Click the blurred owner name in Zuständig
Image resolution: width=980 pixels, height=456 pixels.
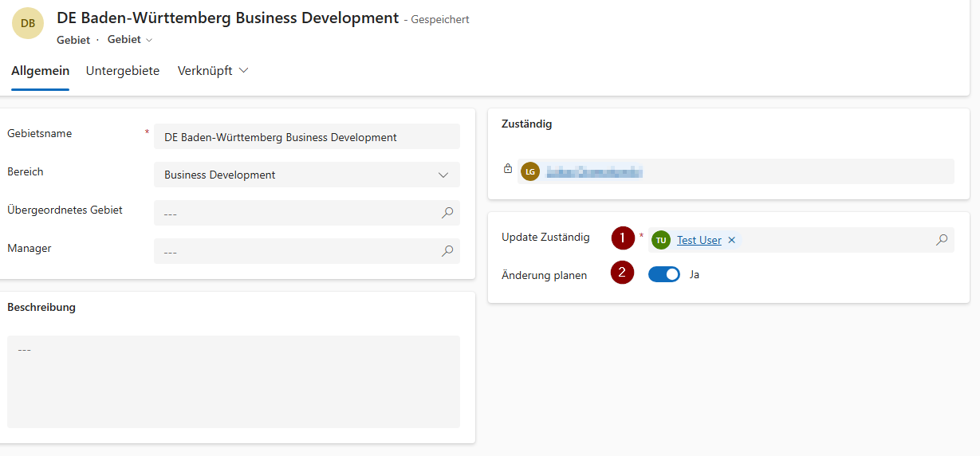[594, 171]
